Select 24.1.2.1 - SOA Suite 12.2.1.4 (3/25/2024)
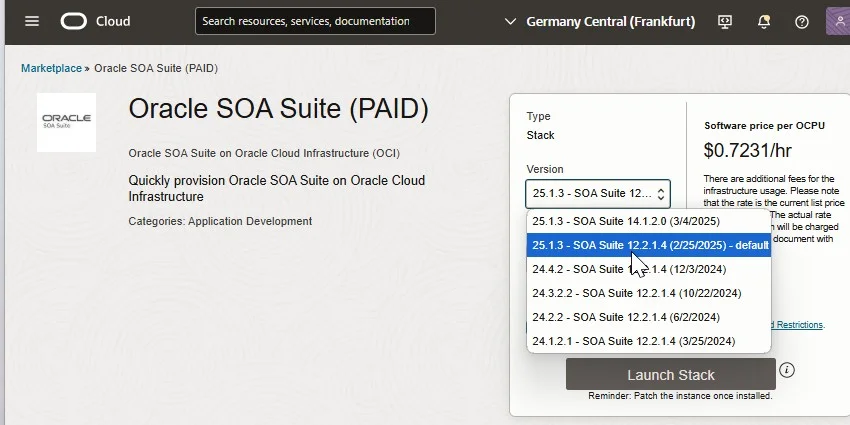Viewport: 850px width, 425px height. point(648,341)
